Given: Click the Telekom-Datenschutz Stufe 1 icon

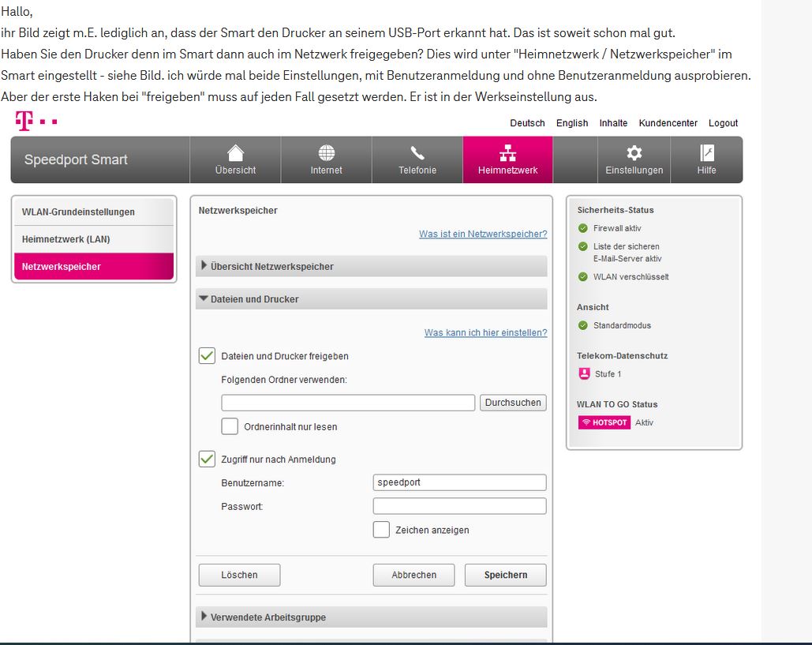Looking at the screenshot, I should tap(584, 373).
